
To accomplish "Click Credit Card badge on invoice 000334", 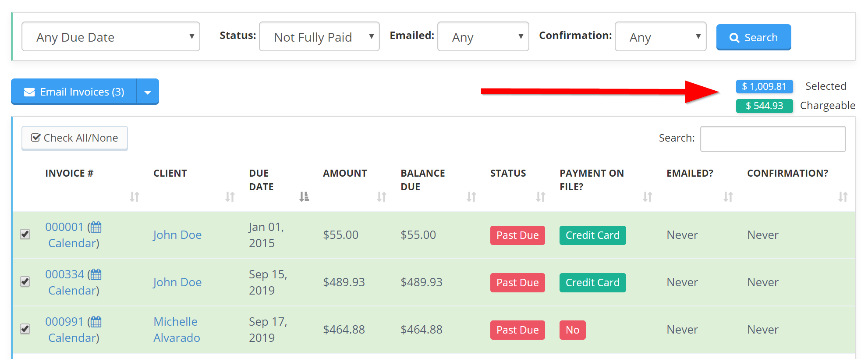I will (593, 283).
